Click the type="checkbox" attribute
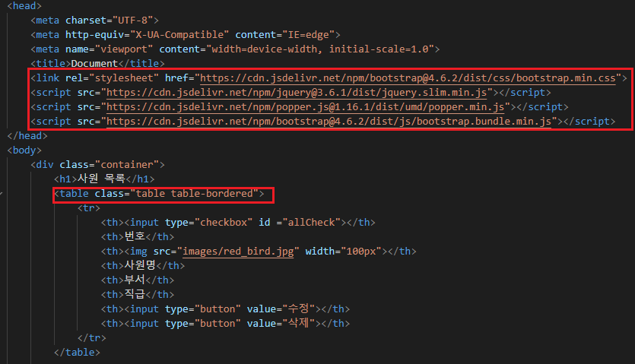 point(209,223)
